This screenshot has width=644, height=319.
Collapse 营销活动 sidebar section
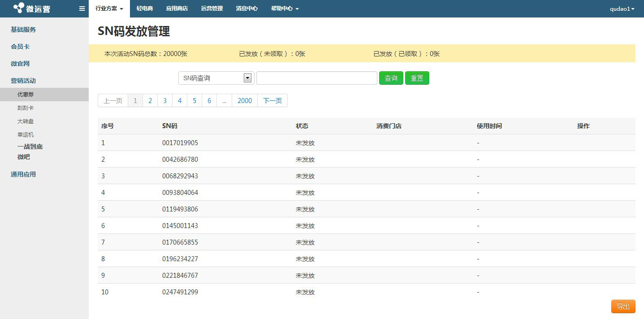click(23, 81)
